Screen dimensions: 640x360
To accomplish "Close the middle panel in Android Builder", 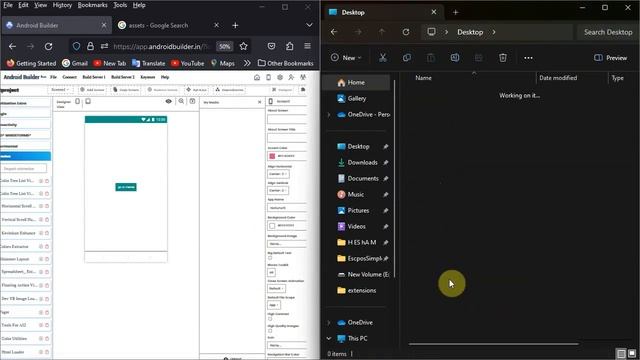I will click(x=260, y=102).
